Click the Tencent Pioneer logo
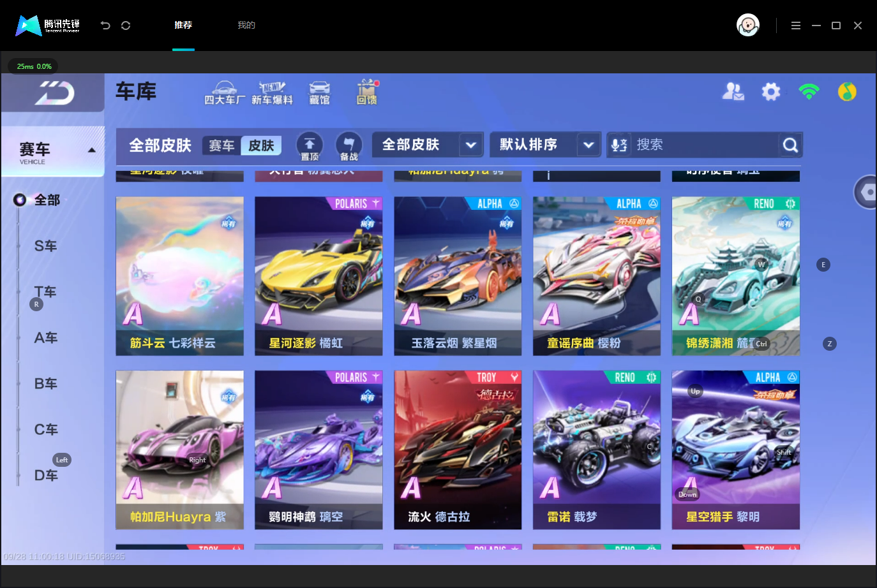Viewport: 877px width, 588px height. coord(48,26)
